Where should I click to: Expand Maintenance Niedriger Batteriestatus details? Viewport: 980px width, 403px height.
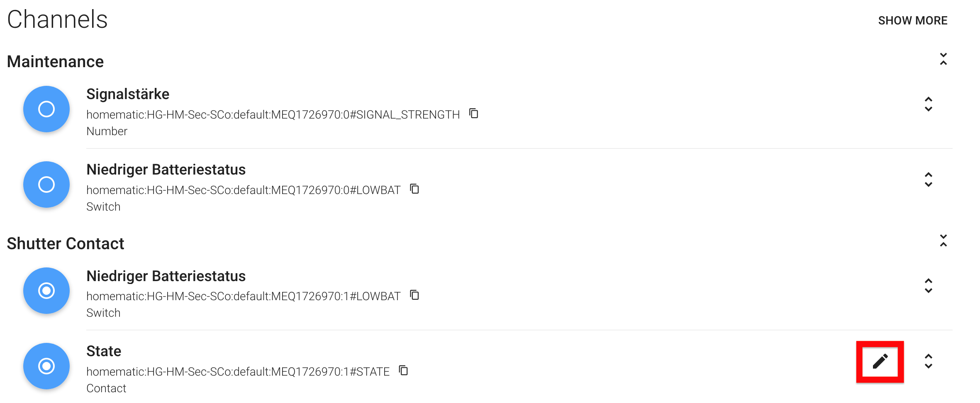click(928, 180)
